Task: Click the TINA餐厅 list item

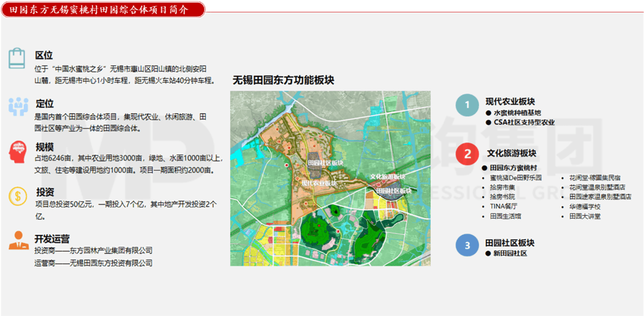Action: point(503,206)
